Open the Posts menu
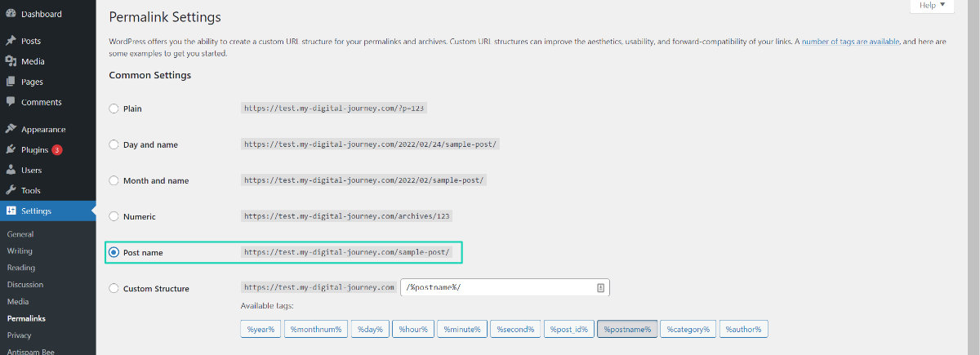Viewport: 980px width, 355px height. click(47, 41)
